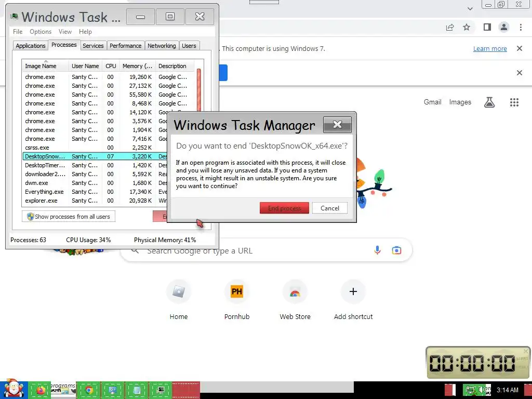This screenshot has width=532, height=399.
Task: Open Firefox from the taskbar
Action: [40, 390]
